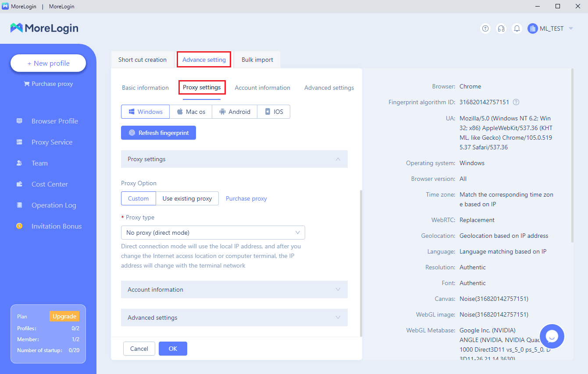Select the Android platform option

pyautogui.click(x=235, y=112)
